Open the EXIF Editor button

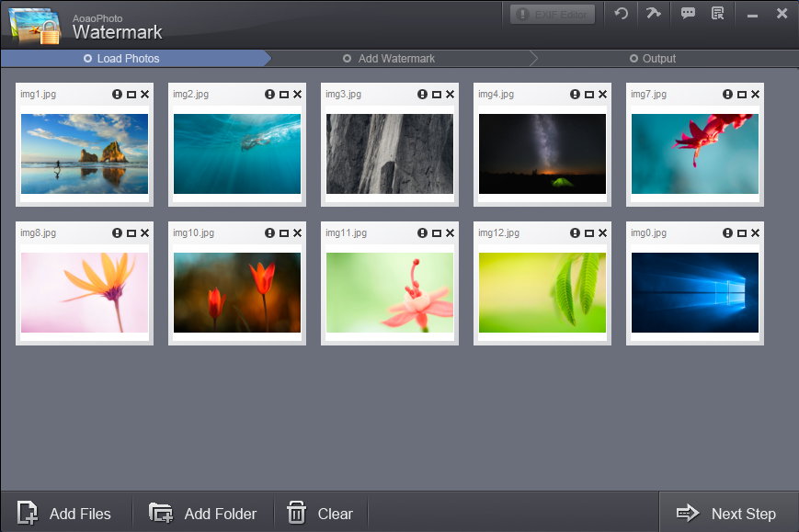tap(553, 15)
